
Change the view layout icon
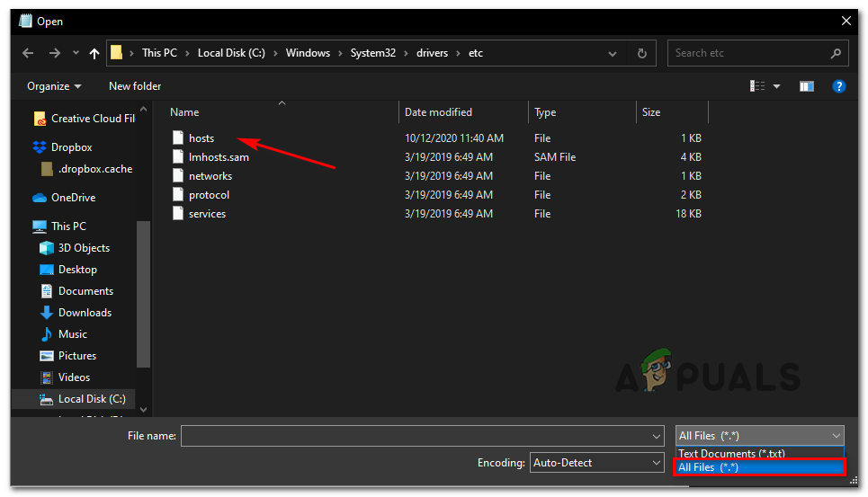757,85
